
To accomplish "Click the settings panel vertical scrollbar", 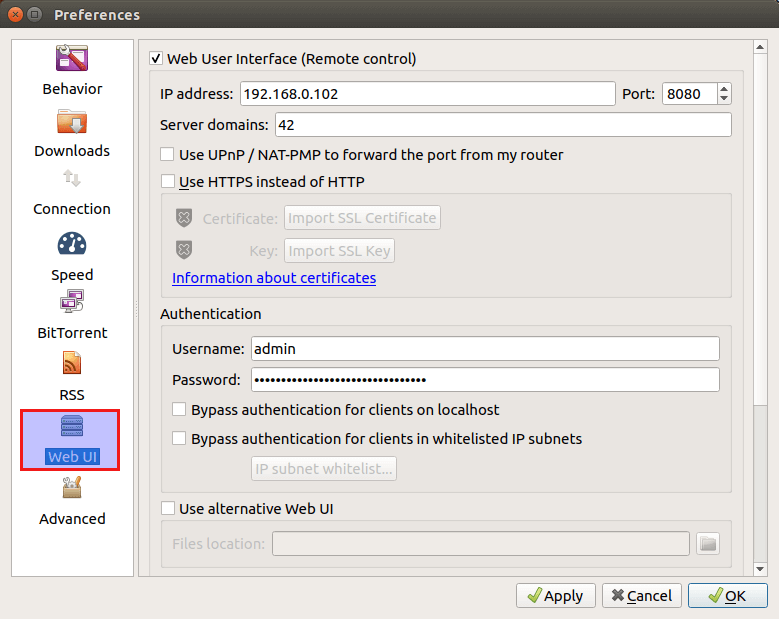I will click(759, 300).
